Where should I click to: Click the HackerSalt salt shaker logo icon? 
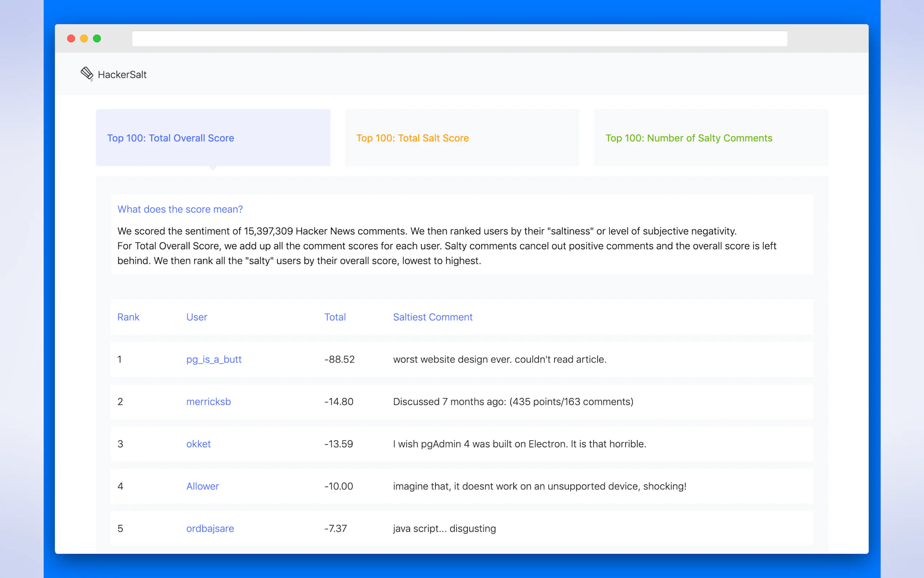click(x=87, y=74)
